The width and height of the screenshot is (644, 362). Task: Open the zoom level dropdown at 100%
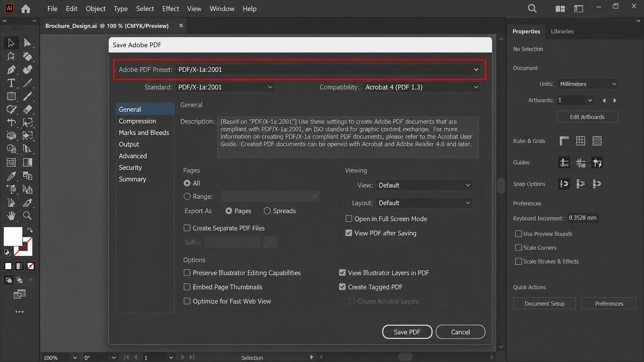tap(75, 358)
